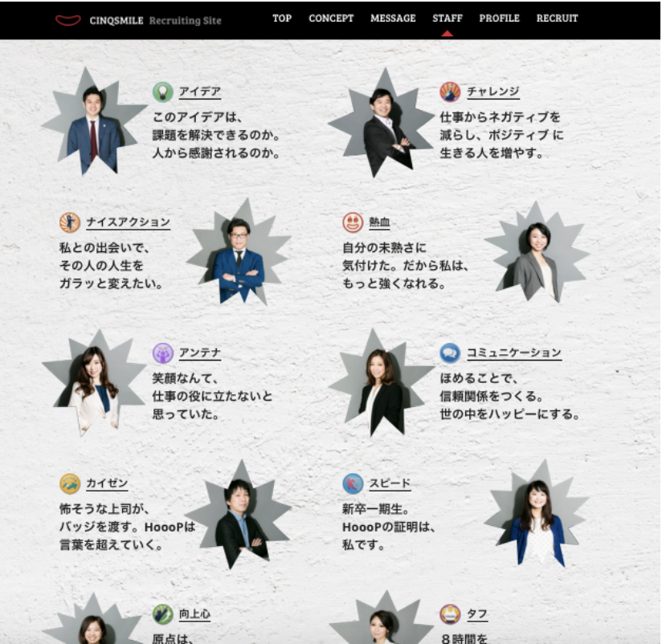Navigate to the PROFILE menu item

(x=500, y=18)
